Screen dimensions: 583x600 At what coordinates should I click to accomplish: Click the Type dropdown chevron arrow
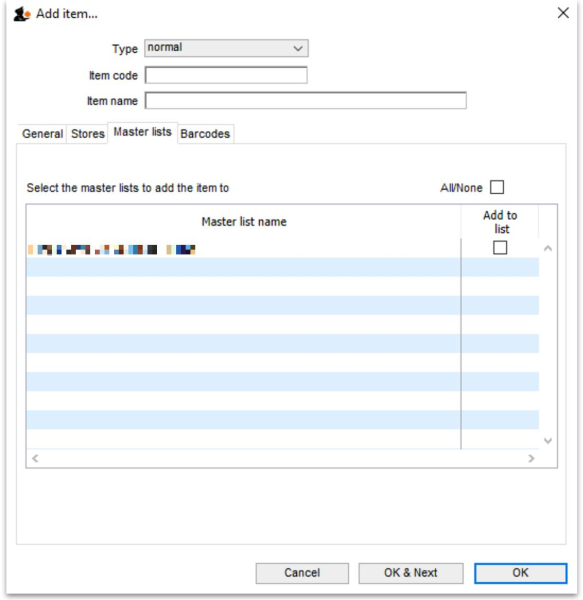[x=298, y=49]
